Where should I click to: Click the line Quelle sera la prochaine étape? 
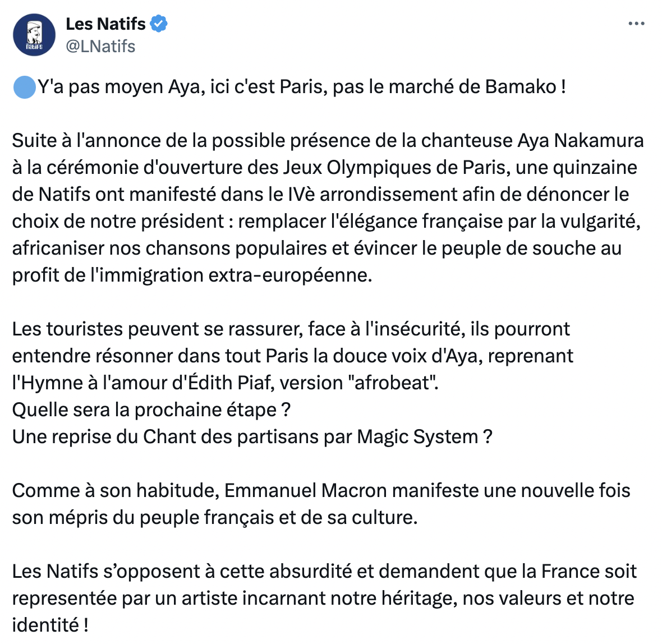(x=151, y=410)
